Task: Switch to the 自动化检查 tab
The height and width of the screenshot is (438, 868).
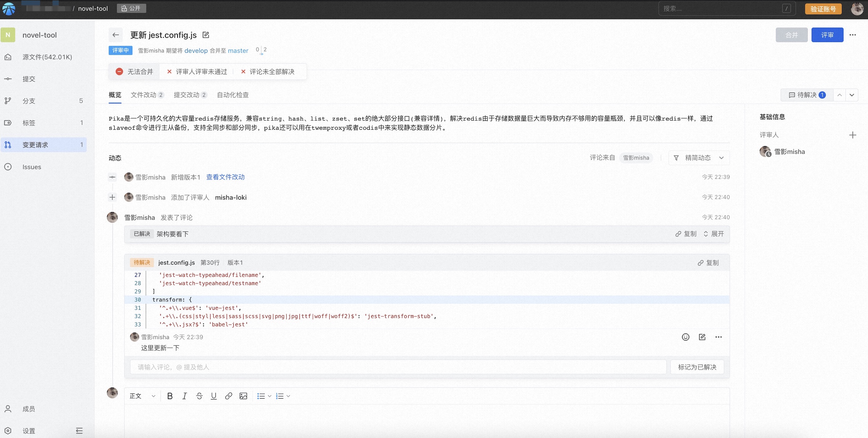Action: [233, 95]
